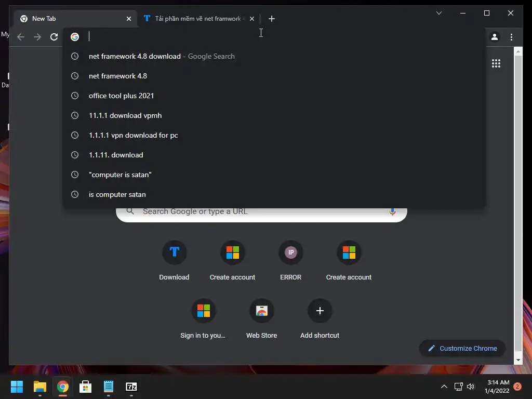Image resolution: width=532 pixels, height=399 pixels.
Task: Click the browser forward arrow
Action: click(37, 37)
